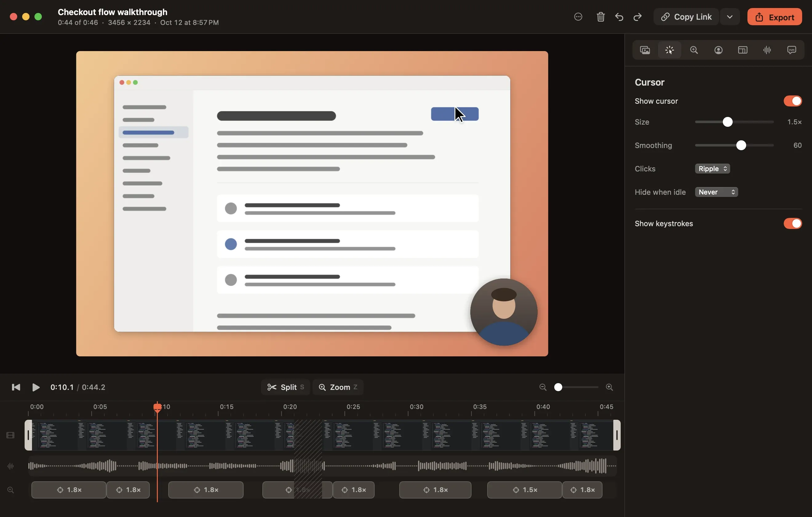Click the Copy Link button

pyautogui.click(x=686, y=17)
